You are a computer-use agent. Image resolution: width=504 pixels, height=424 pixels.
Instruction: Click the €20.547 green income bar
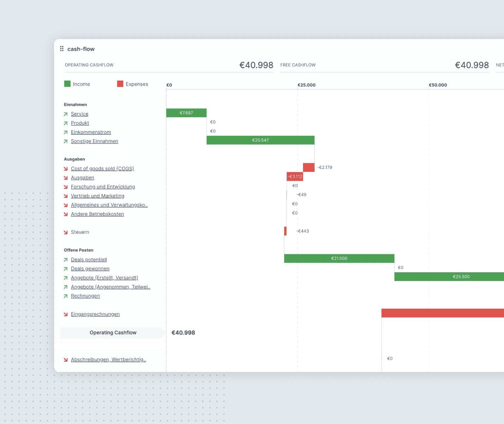pyautogui.click(x=260, y=140)
